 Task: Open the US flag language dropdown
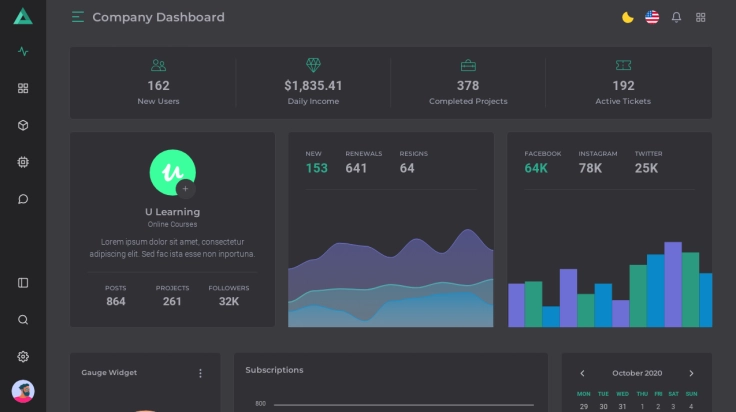point(652,17)
